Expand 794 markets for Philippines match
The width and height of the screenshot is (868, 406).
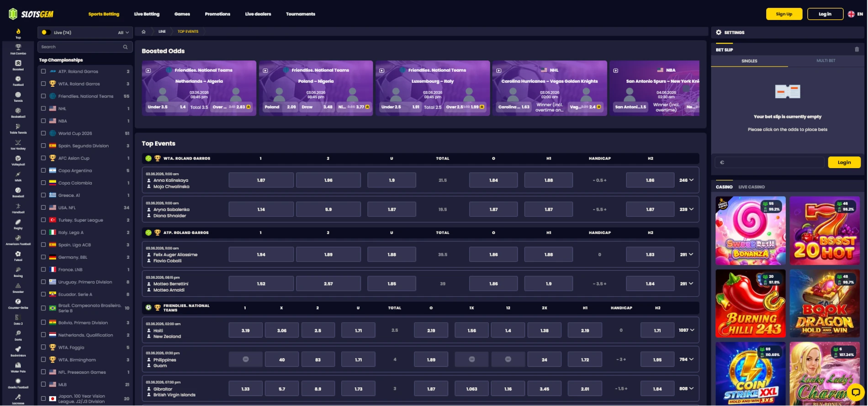[687, 359]
